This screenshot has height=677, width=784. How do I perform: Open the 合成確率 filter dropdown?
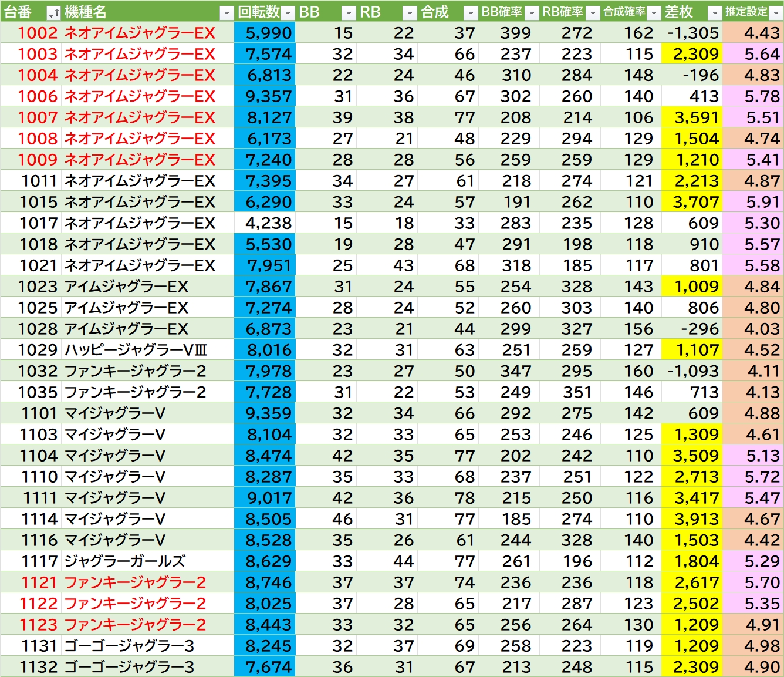click(654, 12)
